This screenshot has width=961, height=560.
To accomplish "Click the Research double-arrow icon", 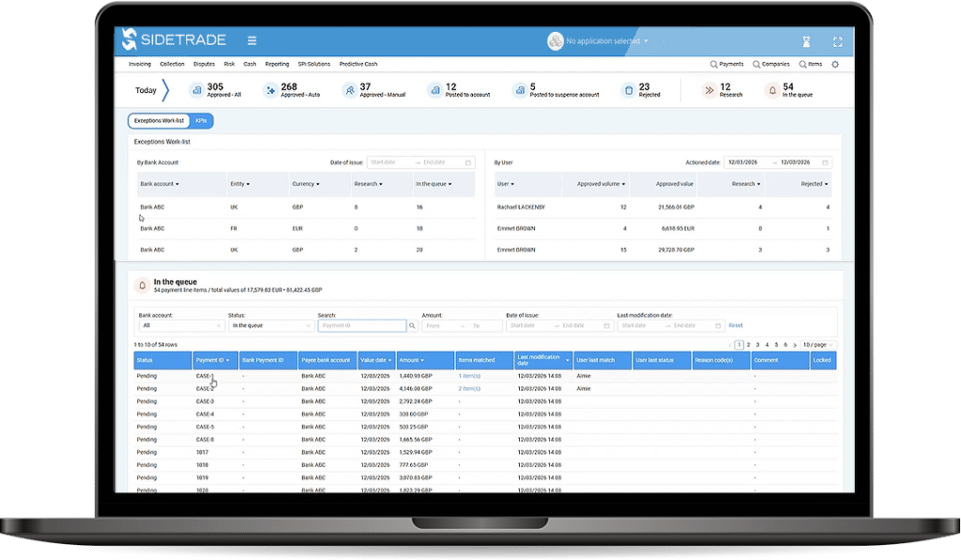I will (709, 90).
